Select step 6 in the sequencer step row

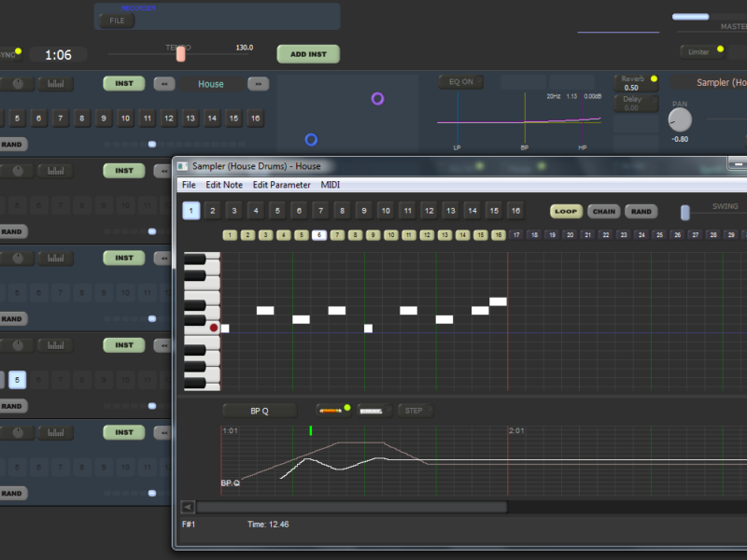pos(319,235)
